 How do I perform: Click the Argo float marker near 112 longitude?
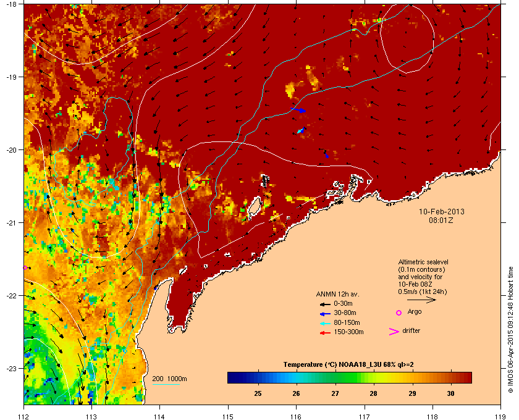pos(25,267)
